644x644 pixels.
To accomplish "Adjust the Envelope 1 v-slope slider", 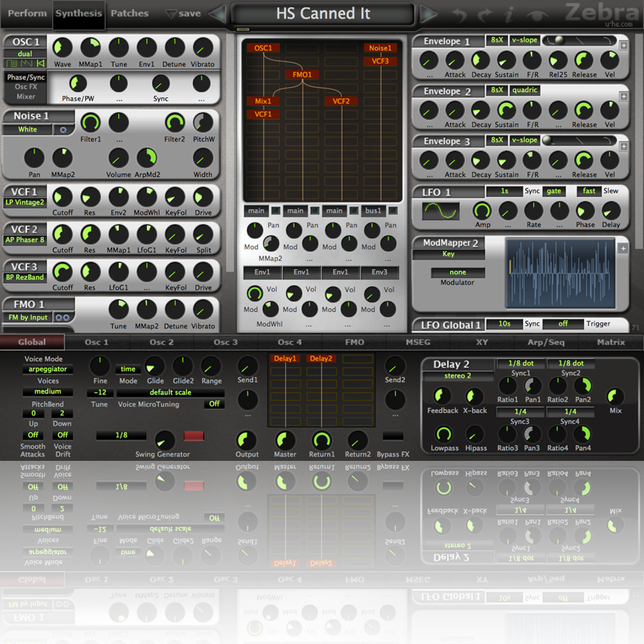I will point(579,41).
